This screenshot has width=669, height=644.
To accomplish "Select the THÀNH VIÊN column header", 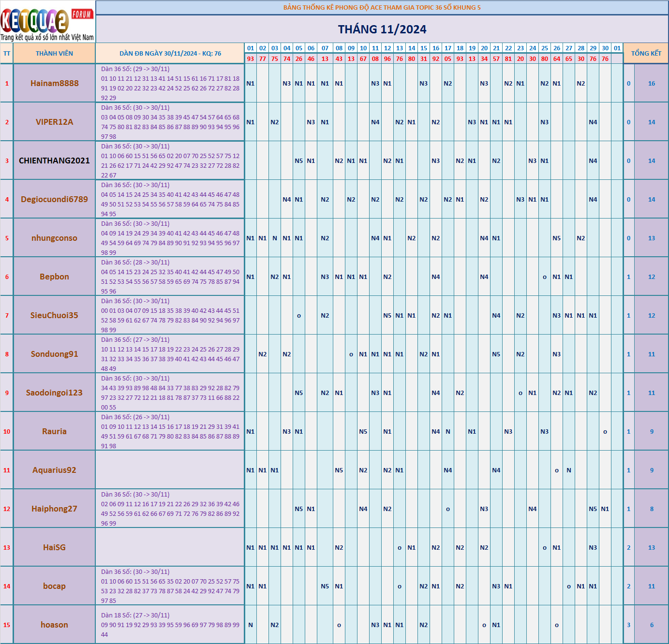I will [x=54, y=54].
